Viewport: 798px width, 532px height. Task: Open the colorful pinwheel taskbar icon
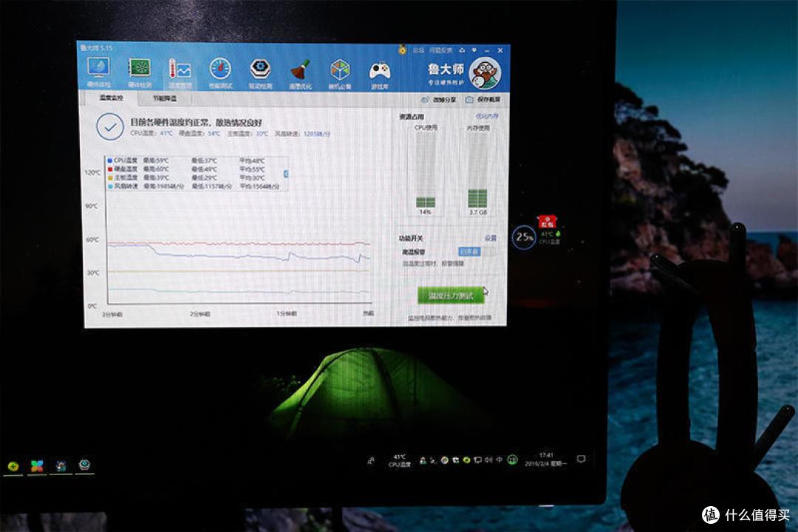pyautogui.click(x=37, y=465)
